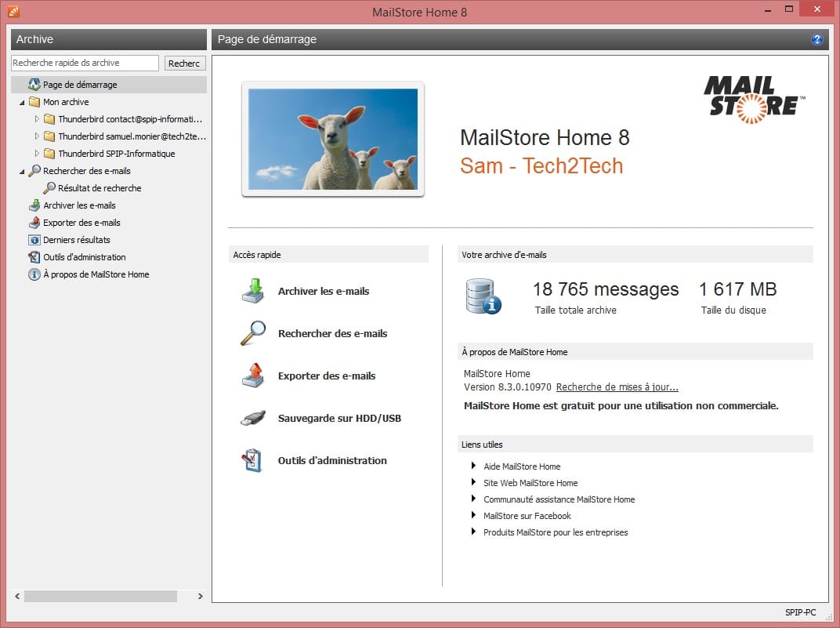Screen dimensions: 840x628
Task: Click the MailStore logo in top right
Action: 755,100
